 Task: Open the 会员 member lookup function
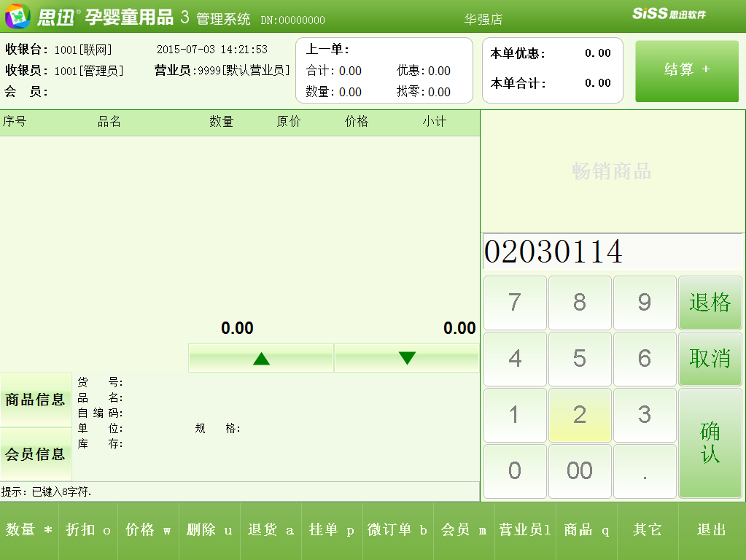pyautogui.click(x=465, y=531)
